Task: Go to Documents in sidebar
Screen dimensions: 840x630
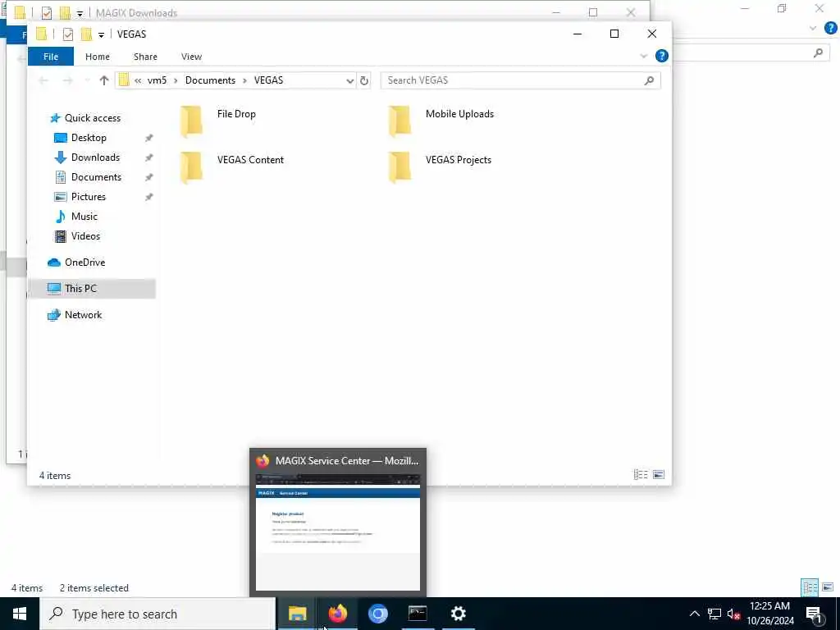Action: (96, 177)
